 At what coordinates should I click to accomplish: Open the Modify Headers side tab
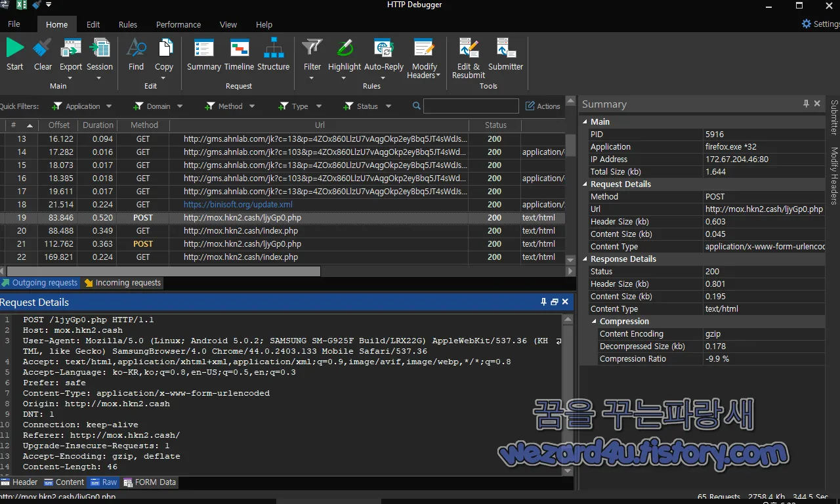pyautogui.click(x=834, y=176)
